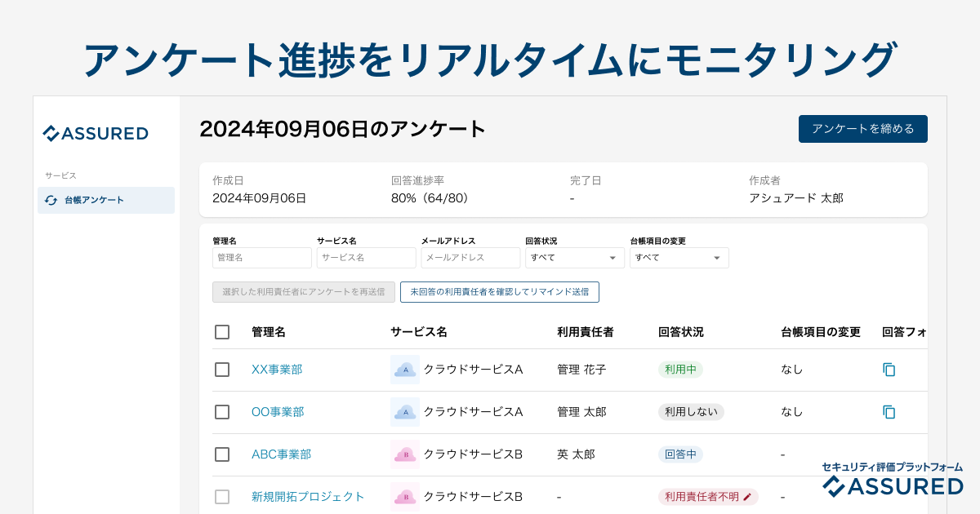Click pencil edit icon in 利用責任者不明 badge
The height and width of the screenshot is (514, 980).
pyautogui.click(x=747, y=497)
